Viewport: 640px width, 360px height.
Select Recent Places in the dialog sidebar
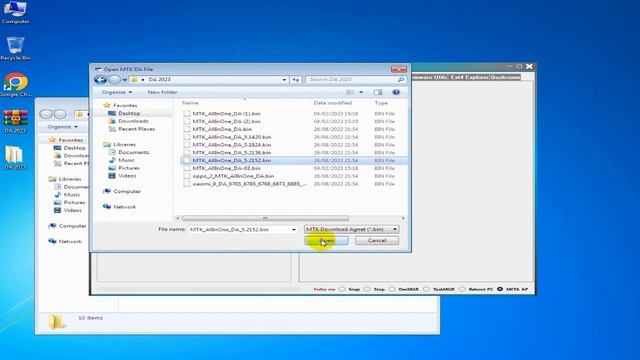pos(136,129)
